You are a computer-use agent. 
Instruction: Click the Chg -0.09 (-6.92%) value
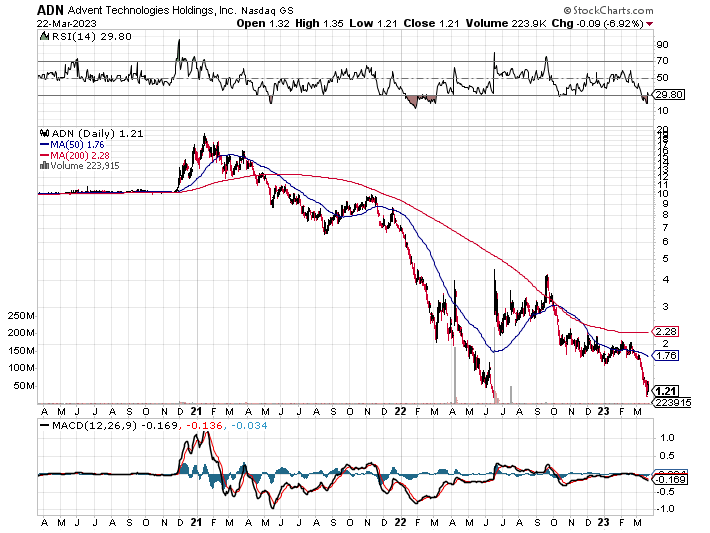pos(597,24)
